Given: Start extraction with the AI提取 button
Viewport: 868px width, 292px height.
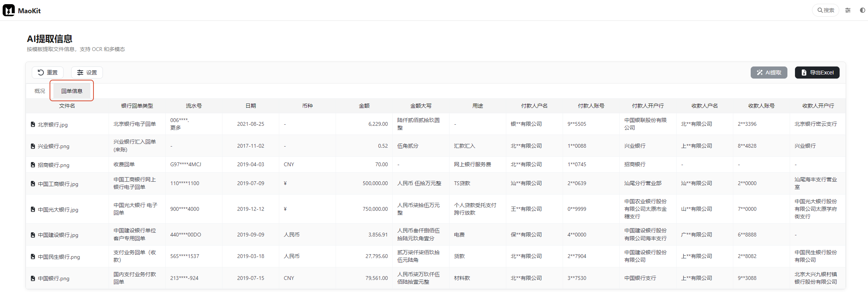Looking at the screenshot, I should click(769, 73).
